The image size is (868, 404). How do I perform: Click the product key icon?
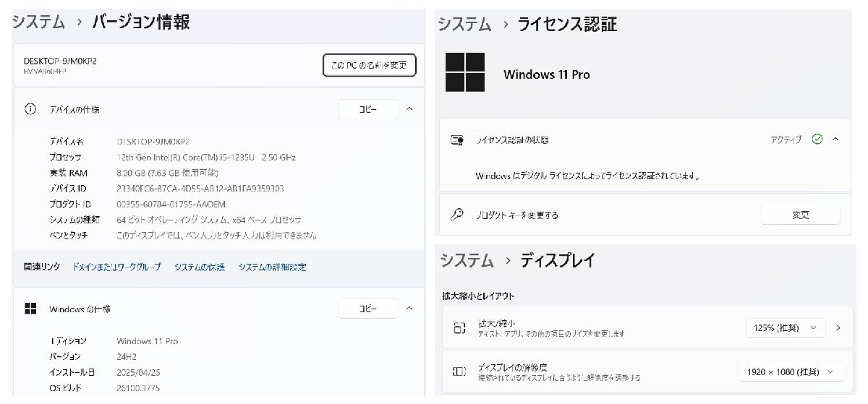click(x=457, y=215)
